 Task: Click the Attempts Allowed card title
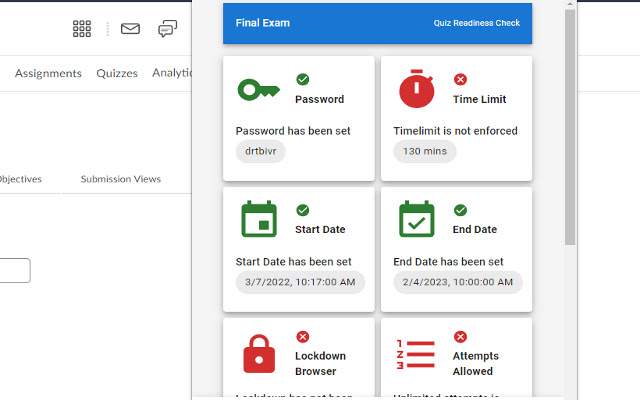point(476,364)
